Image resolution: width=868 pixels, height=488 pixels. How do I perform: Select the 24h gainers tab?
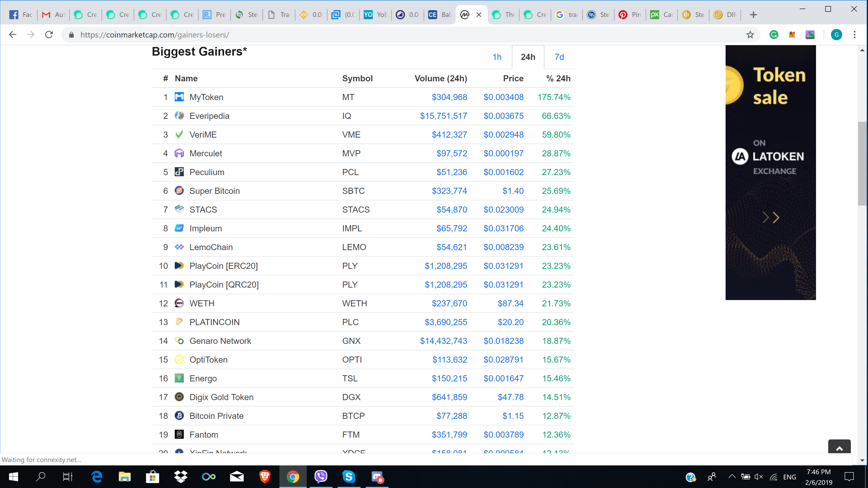(528, 57)
